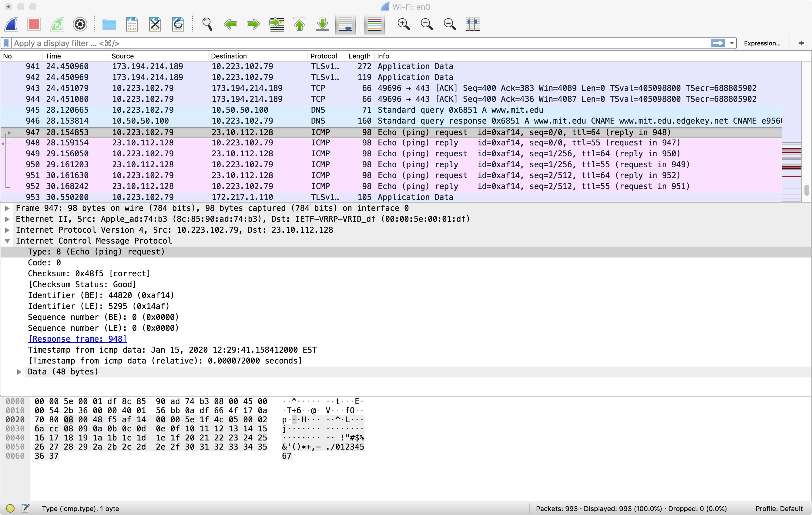
Task: Add a display filter button with plus
Action: click(x=801, y=43)
